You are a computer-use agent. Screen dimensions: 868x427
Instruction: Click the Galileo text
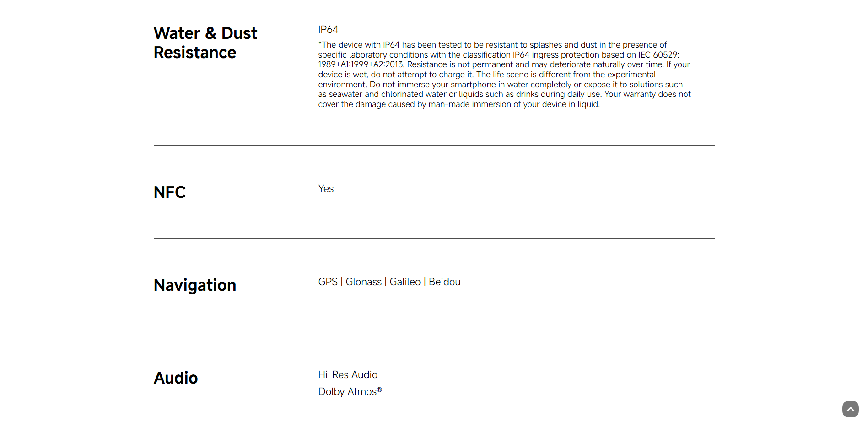pyautogui.click(x=405, y=282)
